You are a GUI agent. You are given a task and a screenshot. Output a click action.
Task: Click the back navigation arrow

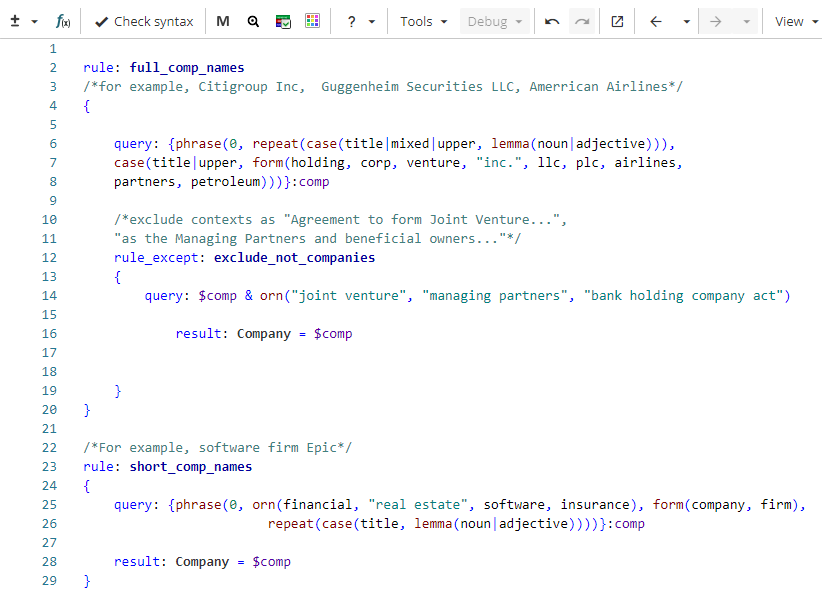656,21
